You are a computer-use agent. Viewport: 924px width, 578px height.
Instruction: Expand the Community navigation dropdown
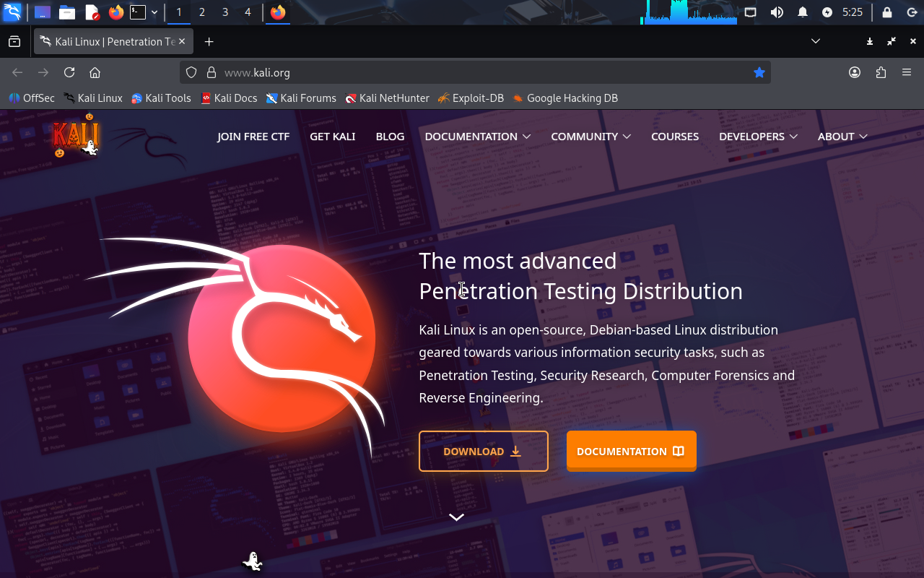(590, 136)
